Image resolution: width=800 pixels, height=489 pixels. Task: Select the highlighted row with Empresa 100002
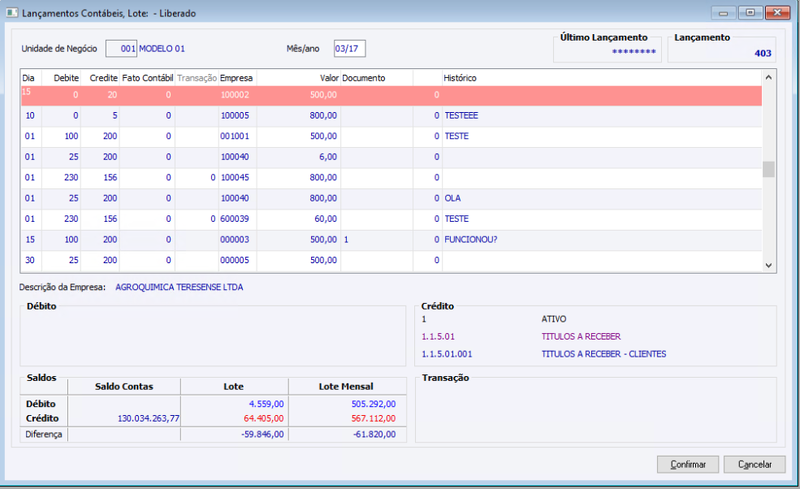click(391, 95)
